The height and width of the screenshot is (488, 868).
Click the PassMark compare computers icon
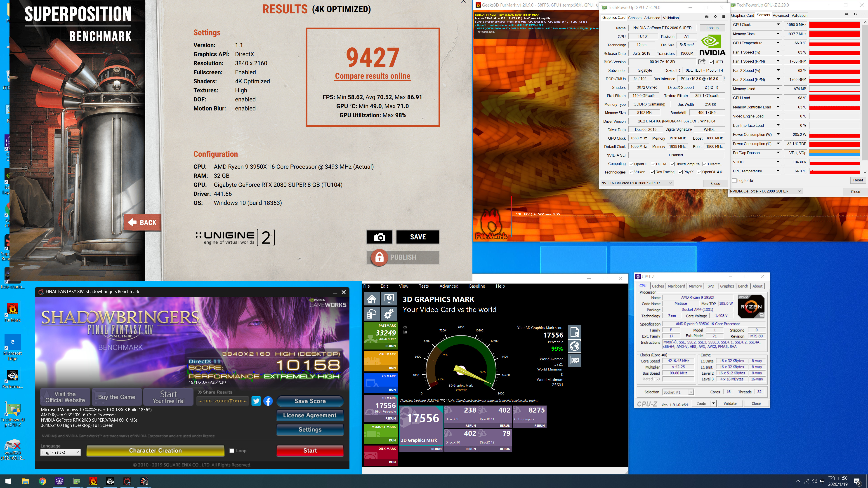575,360
